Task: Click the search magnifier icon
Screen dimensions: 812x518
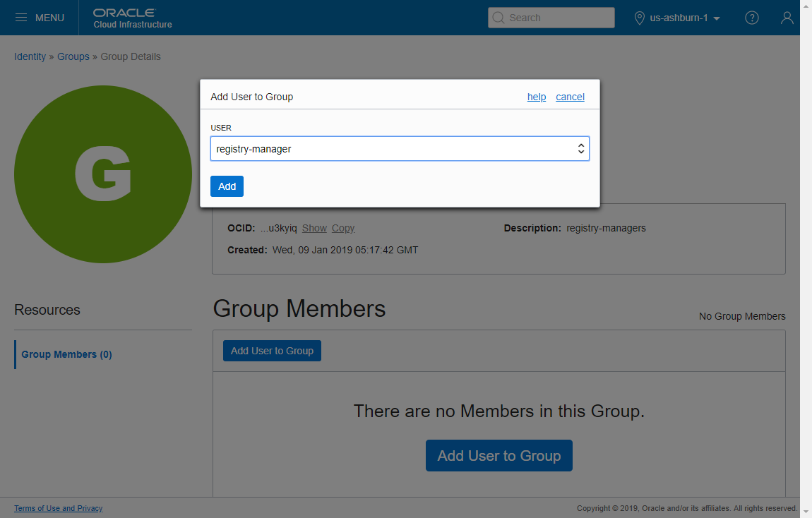Action: 499,17
